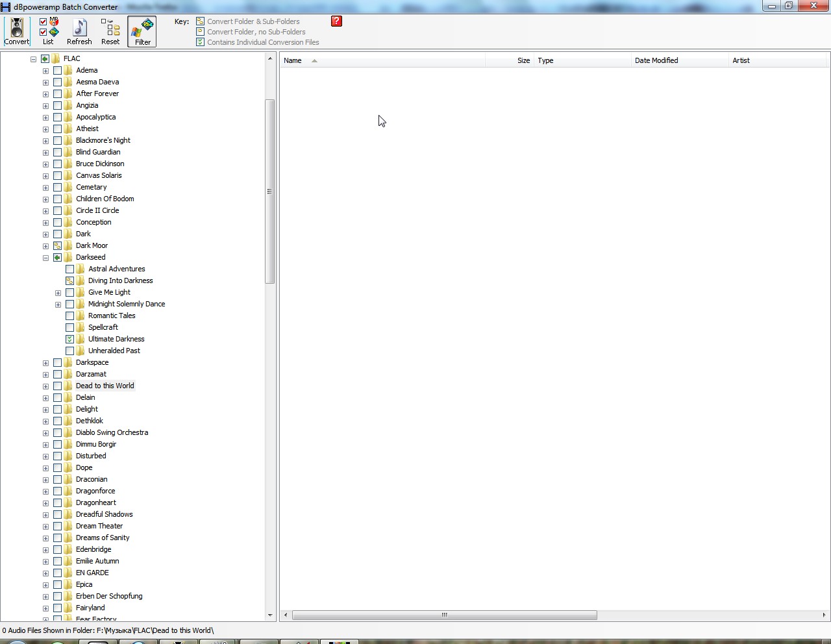The width and height of the screenshot is (831, 644).
Task: Click the Contains Individual Conversion Files key icon
Action: pyautogui.click(x=200, y=42)
